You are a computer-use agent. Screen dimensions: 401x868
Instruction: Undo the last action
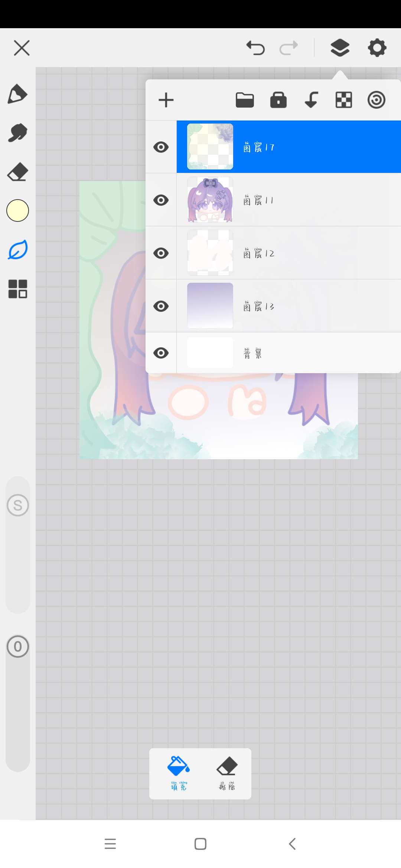point(255,48)
